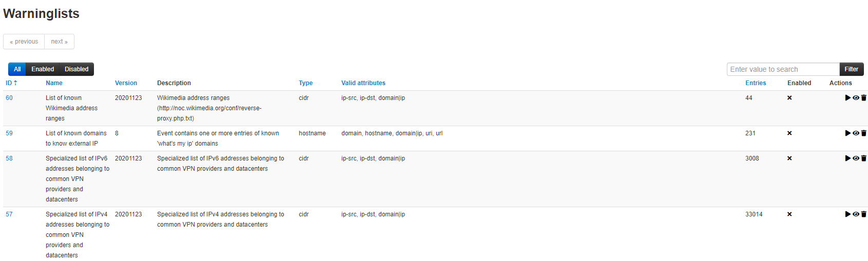This screenshot has height=261, width=868.
Task: Sort by Valid attributes column
Action: click(x=363, y=83)
